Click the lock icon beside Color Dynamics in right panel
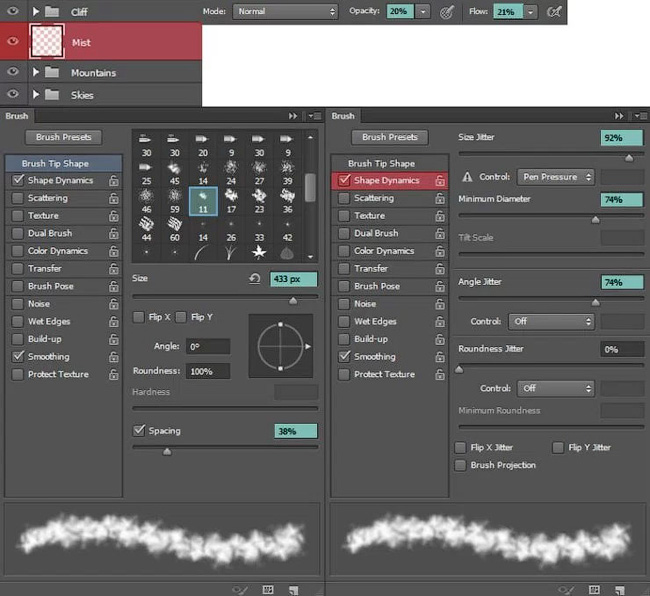Image resolution: width=650 pixels, height=596 pixels. coord(440,251)
